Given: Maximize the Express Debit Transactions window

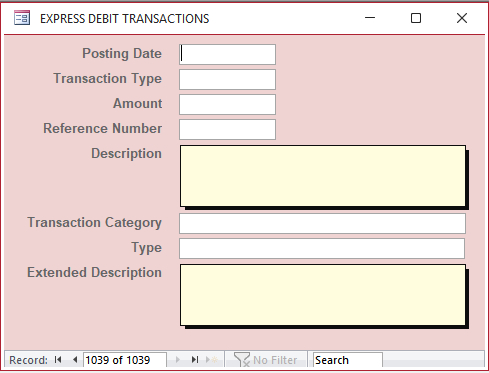Looking at the screenshot, I should point(416,18).
